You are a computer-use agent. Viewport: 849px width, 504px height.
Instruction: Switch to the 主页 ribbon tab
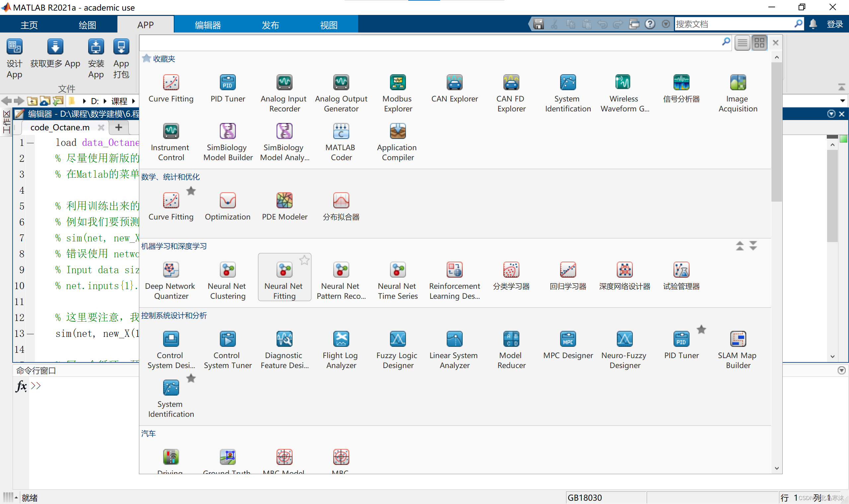pyautogui.click(x=29, y=25)
